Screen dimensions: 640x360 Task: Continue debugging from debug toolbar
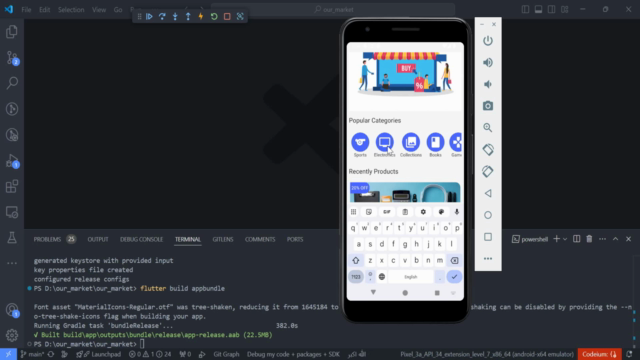click(x=149, y=16)
